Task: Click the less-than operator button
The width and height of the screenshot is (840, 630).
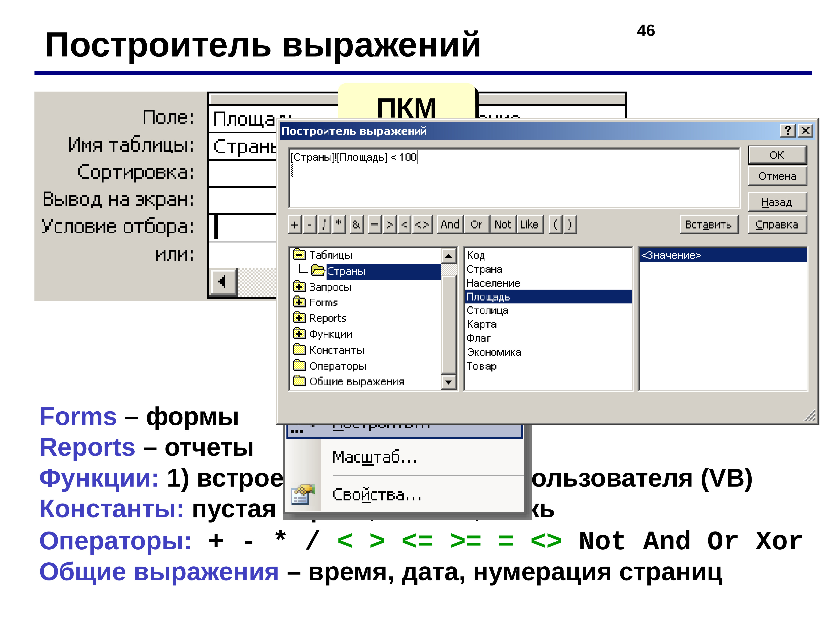Action: coord(404,225)
